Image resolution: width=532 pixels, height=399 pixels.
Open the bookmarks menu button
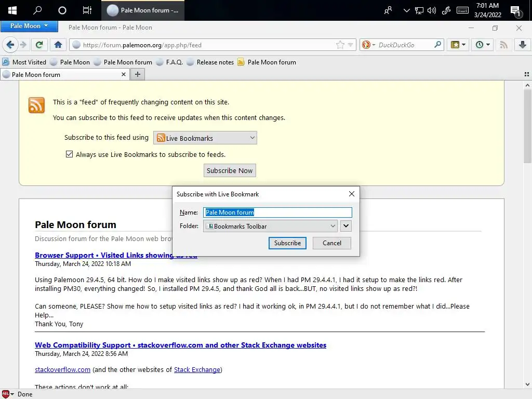[x=458, y=45]
